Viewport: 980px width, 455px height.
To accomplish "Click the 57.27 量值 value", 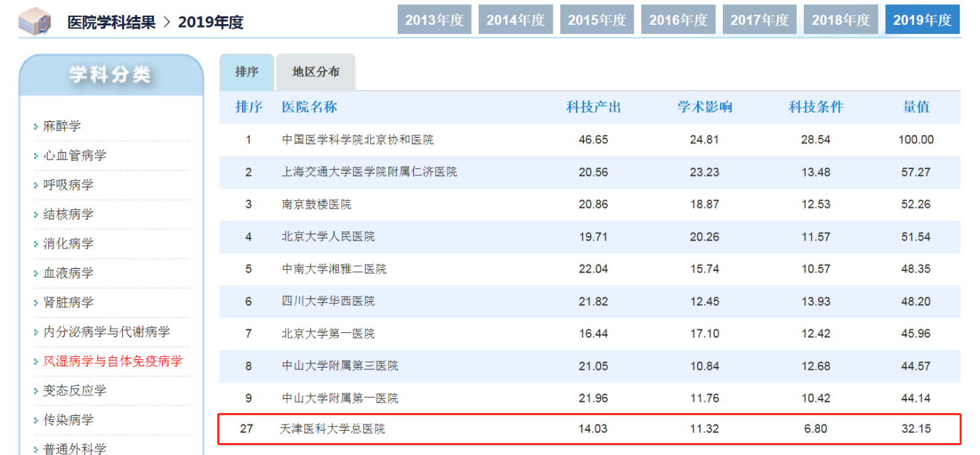I will 916,172.
